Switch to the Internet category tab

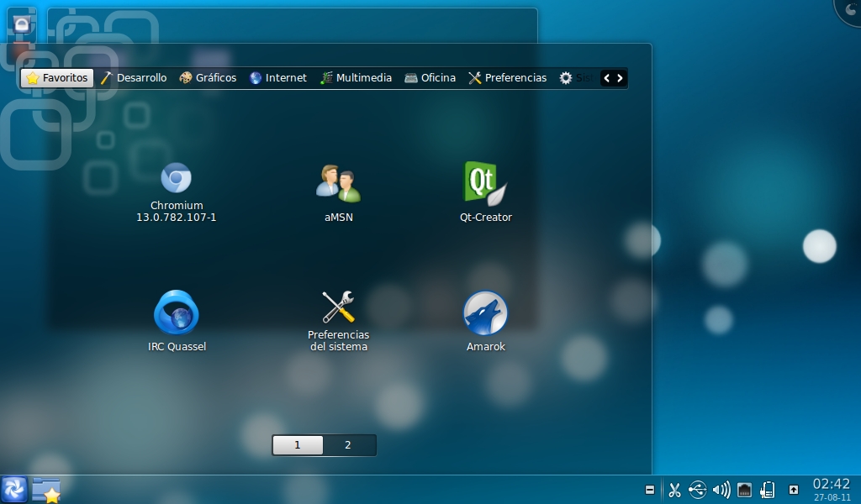click(277, 78)
